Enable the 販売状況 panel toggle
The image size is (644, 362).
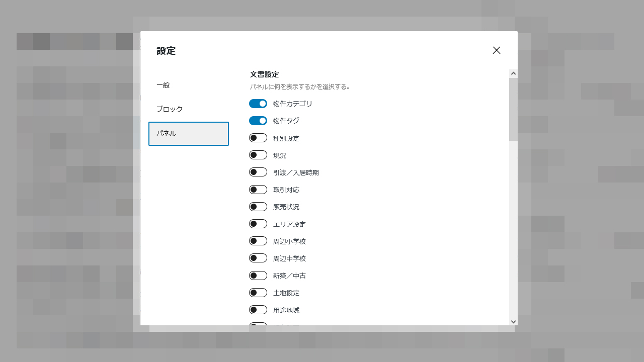(x=258, y=207)
